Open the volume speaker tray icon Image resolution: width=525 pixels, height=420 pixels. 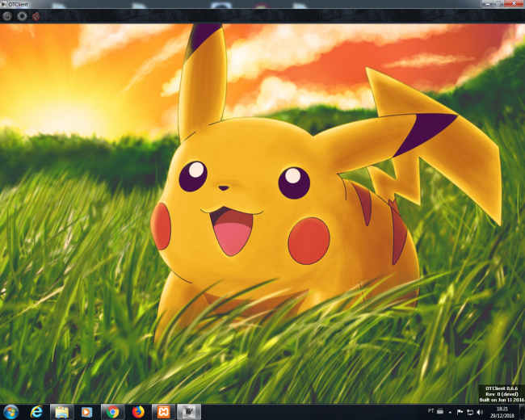click(x=480, y=412)
